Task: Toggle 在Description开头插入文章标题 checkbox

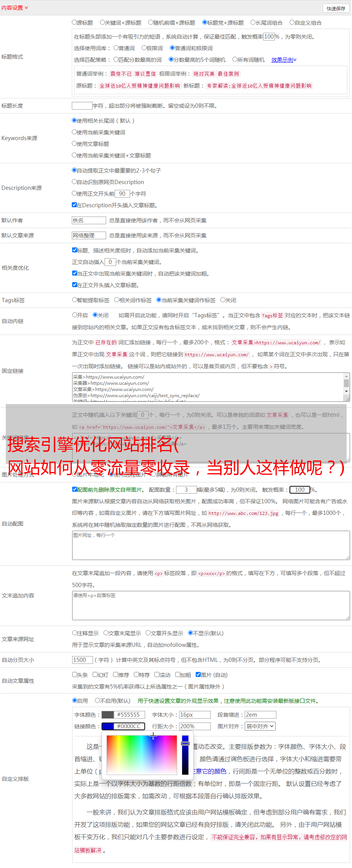Action: click(74, 205)
